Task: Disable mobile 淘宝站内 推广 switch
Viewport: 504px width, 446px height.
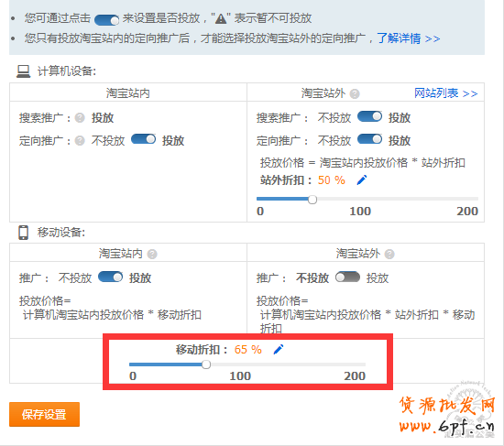Action: pos(110,277)
